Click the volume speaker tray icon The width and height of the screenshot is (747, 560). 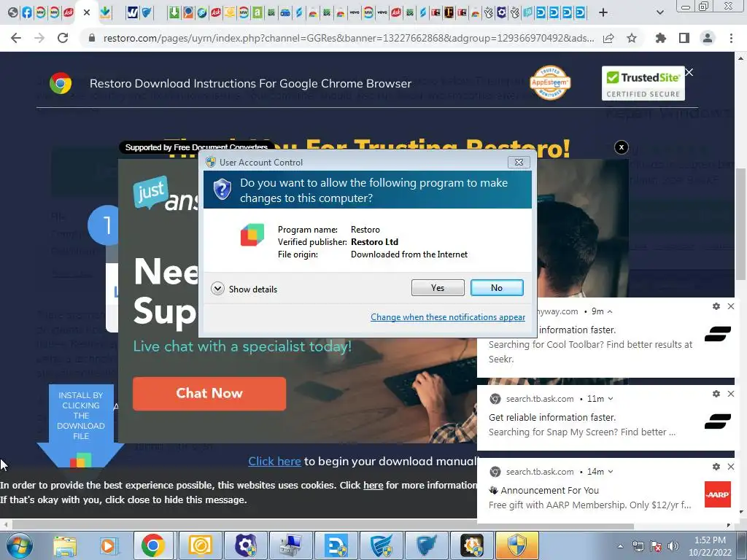[x=673, y=546]
